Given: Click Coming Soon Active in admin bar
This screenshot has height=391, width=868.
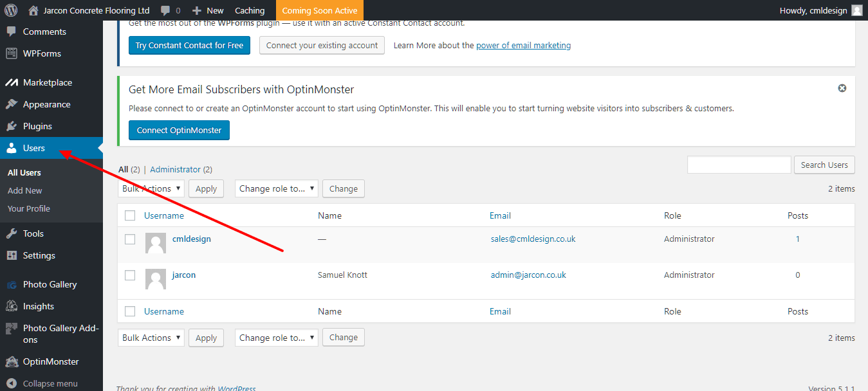Looking at the screenshot, I should [x=320, y=10].
